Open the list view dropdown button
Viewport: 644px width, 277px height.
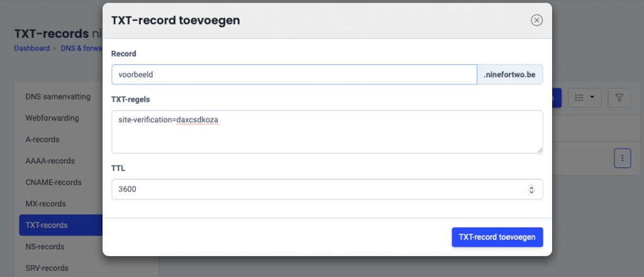click(584, 98)
